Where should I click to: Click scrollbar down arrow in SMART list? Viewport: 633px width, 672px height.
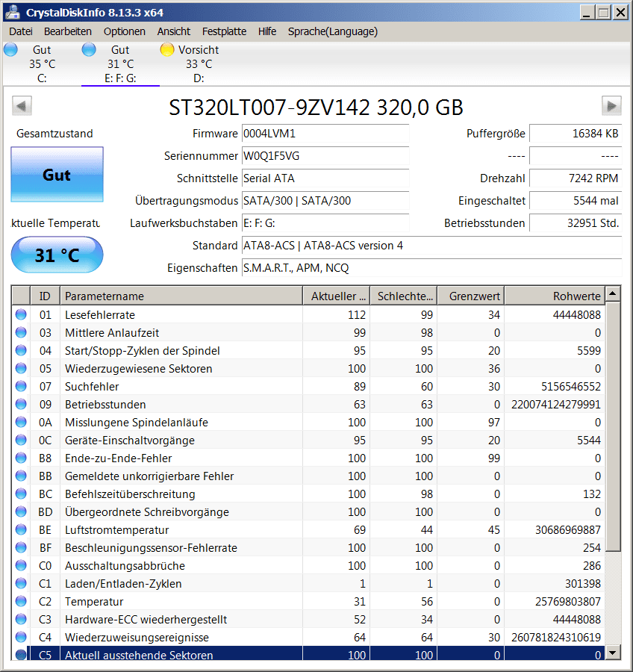coord(613,653)
